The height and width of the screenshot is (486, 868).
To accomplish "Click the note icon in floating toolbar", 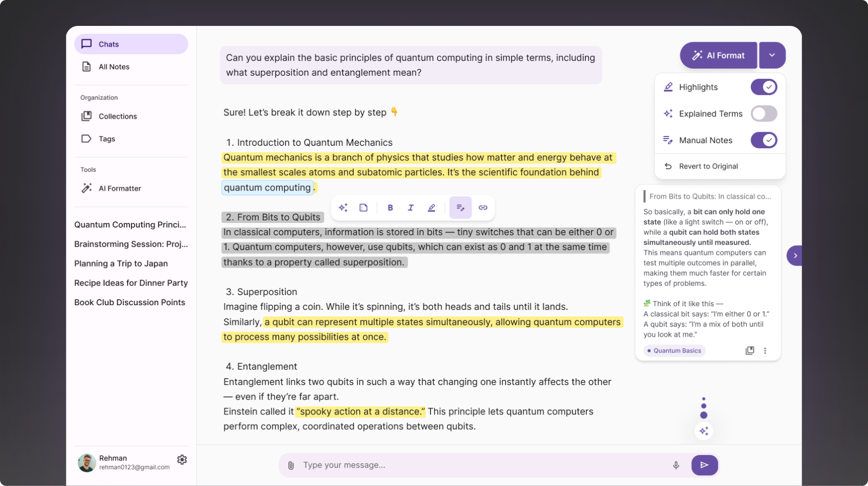I will click(x=363, y=208).
